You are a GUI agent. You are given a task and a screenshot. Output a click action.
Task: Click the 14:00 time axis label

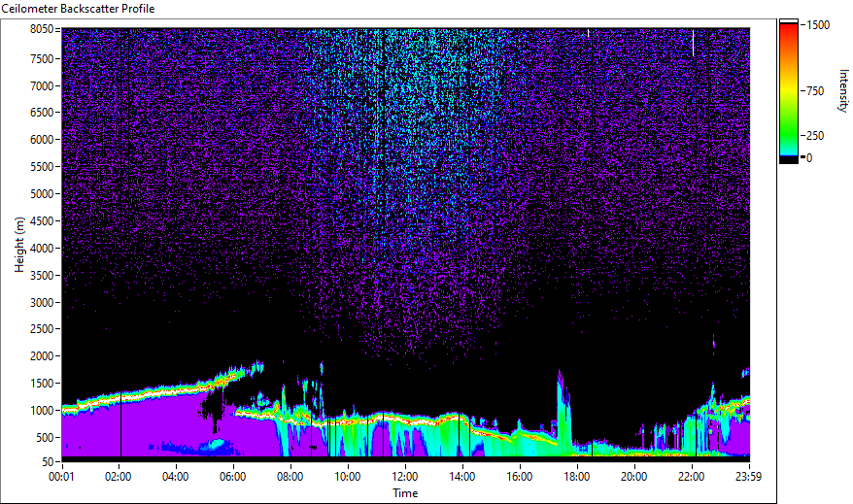tap(461, 477)
